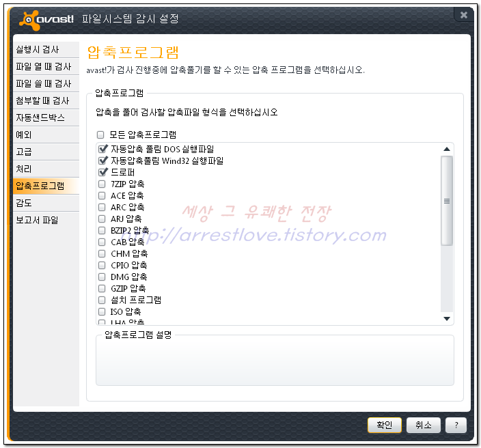Click the avast! logo icon
The width and height of the screenshot is (481, 448).
click(x=29, y=20)
